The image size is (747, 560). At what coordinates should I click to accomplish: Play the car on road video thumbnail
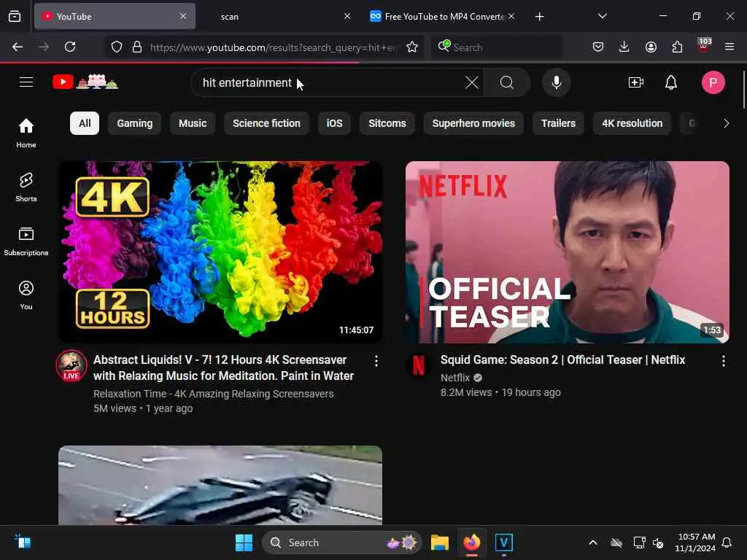(x=220, y=485)
